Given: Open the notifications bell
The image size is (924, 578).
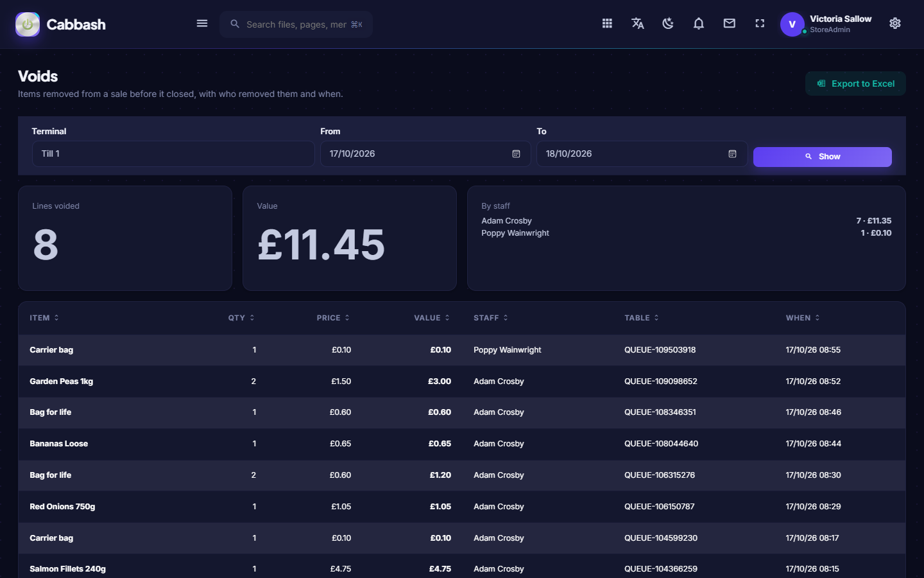Looking at the screenshot, I should [x=699, y=24].
